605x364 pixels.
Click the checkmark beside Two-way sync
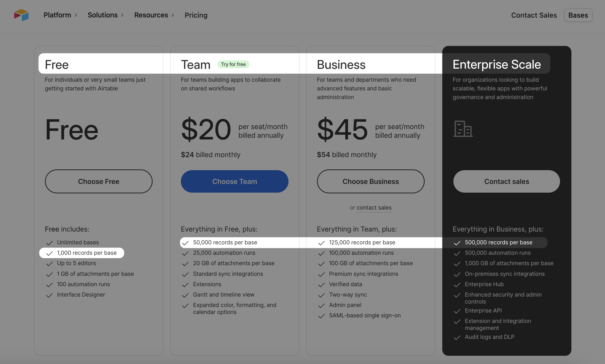321,295
